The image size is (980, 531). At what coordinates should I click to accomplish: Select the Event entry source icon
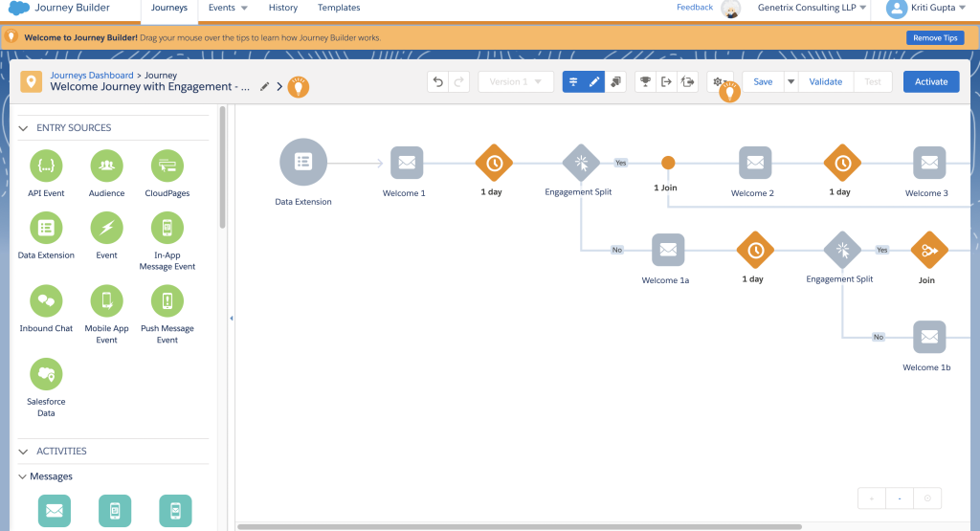107,228
